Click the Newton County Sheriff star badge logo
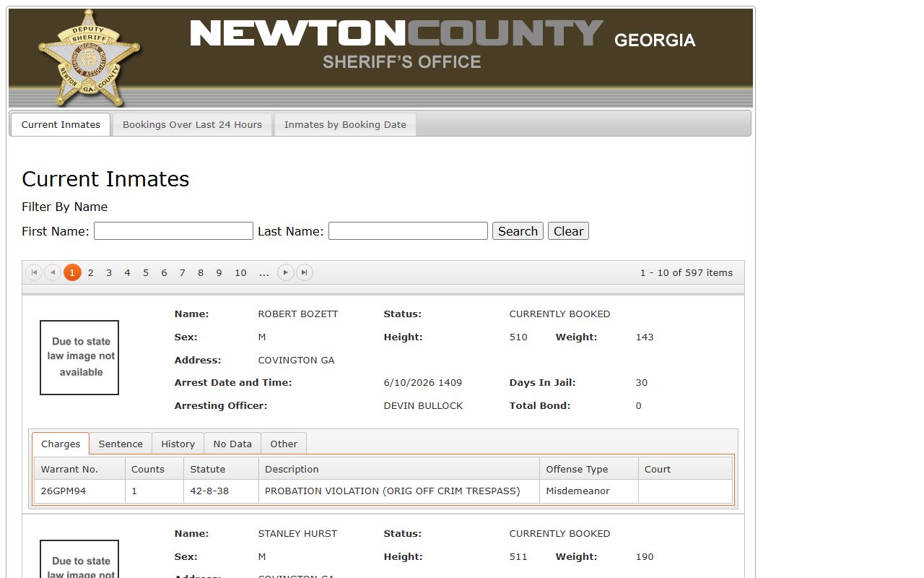Image resolution: width=924 pixels, height=578 pixels. coord(88,58)
